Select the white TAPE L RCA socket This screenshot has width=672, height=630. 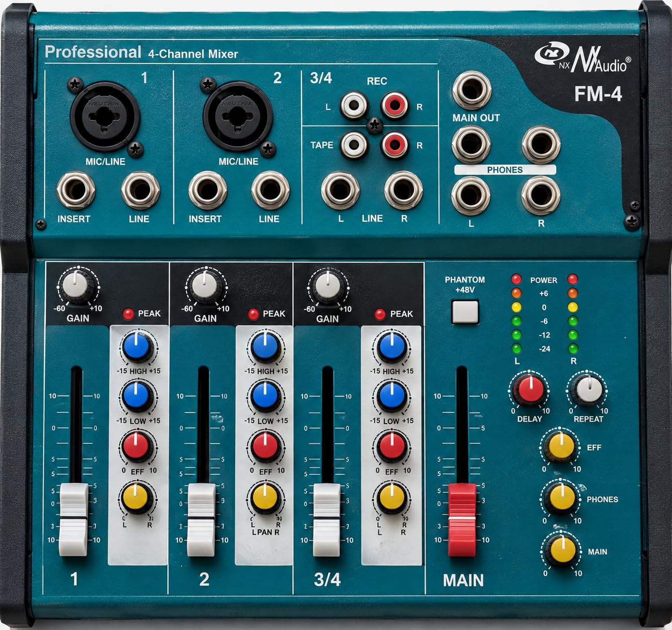coord(354,145)
